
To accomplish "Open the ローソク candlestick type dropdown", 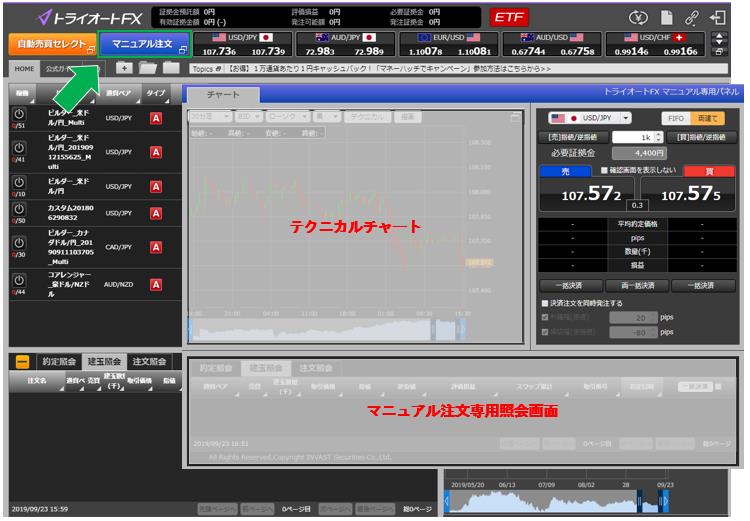I will 287,116.
